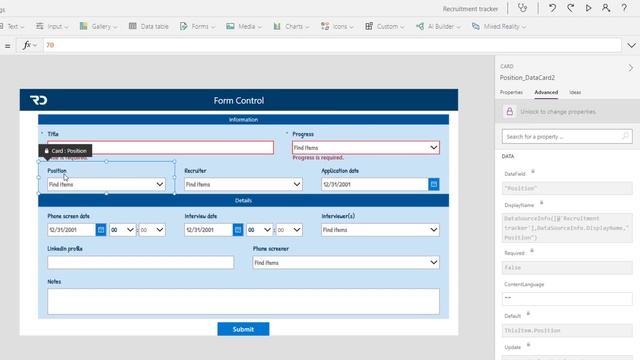Viewport: 640px width, 360px height.
Task: Open the Custom components menu
Action: (x=384, y=26)
